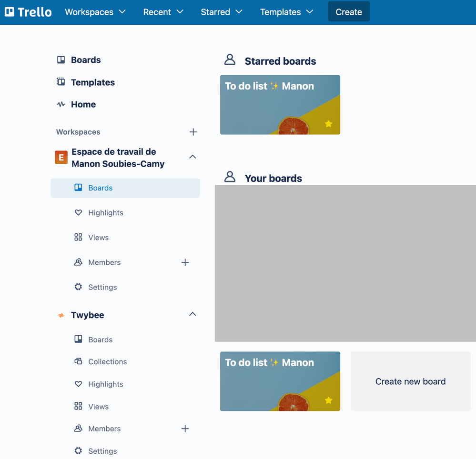Open the Recent dropdown menu

[x=163, y=12]
